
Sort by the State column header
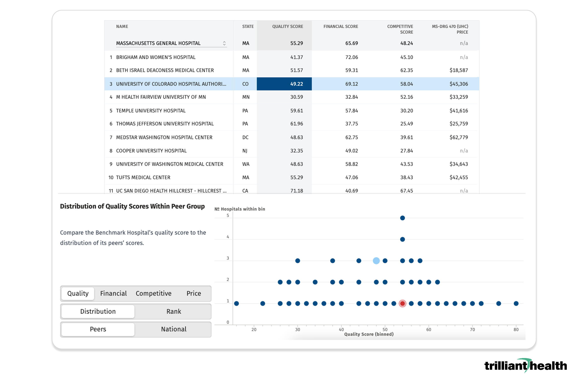(248, 27)
